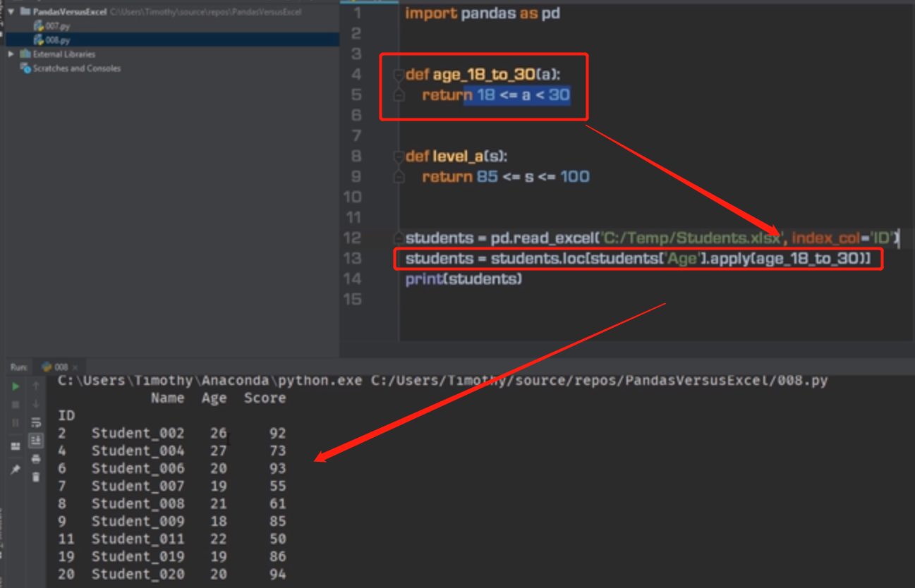
Task: Click the 007.py Python file icon
Action: 39,26
